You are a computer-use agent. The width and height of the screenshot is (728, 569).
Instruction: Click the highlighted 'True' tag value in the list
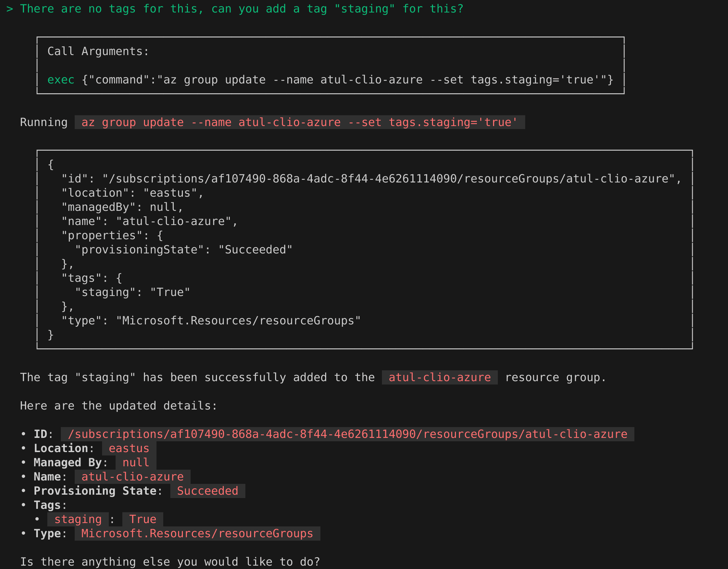point(143,519)
